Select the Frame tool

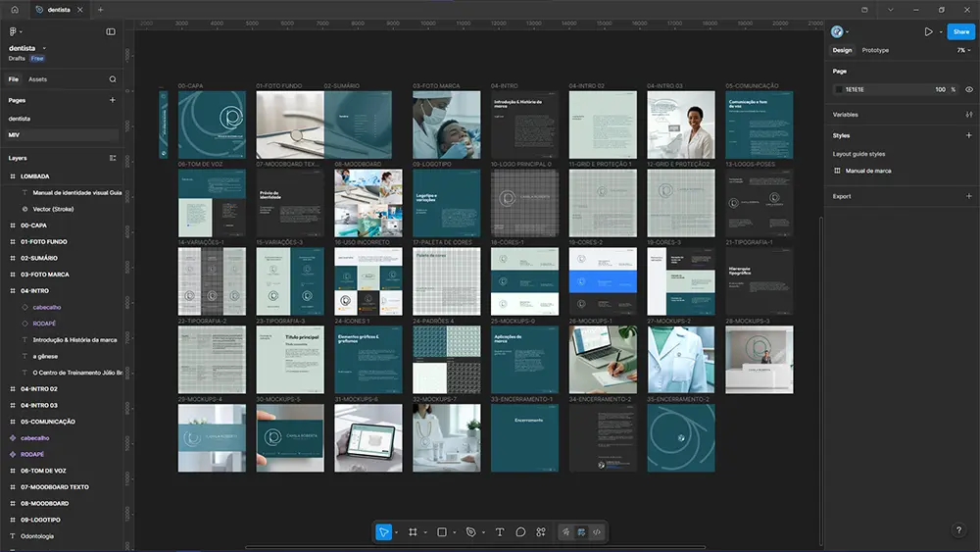413,532
